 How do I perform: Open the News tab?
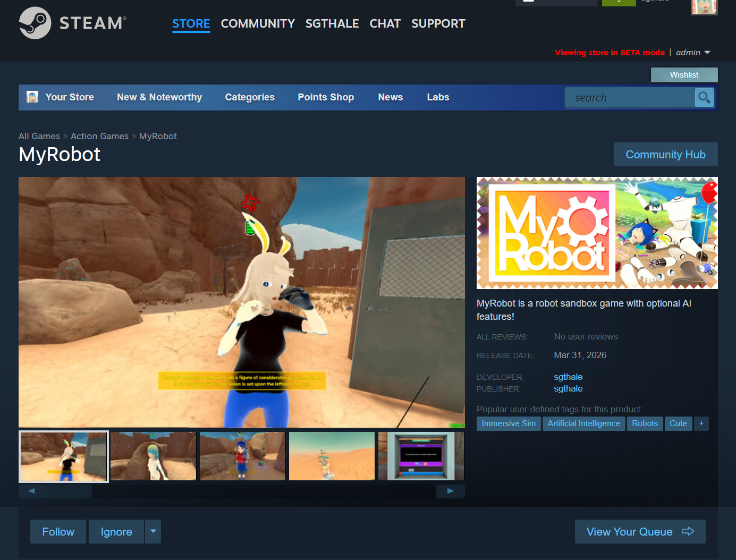pyautogui.click(x=391, y=97)
